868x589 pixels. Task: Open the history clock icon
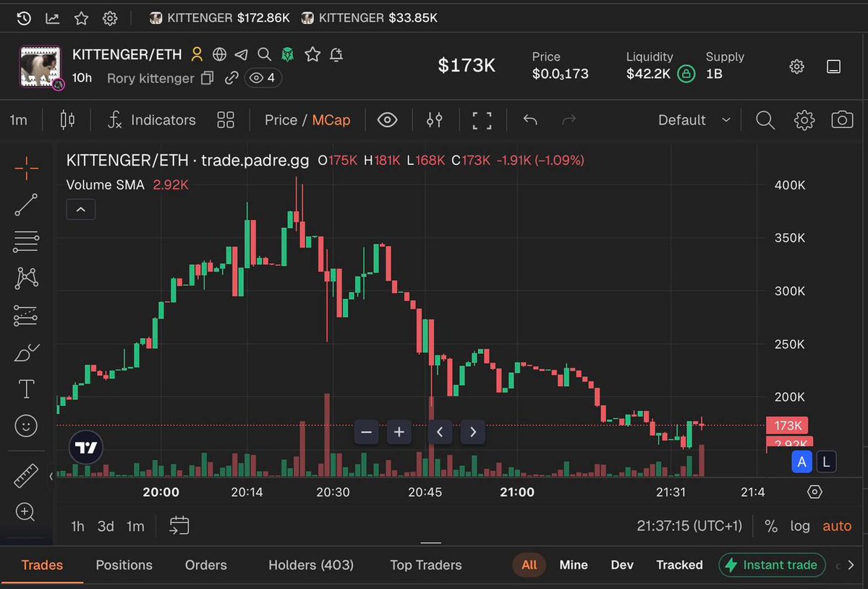pyautogui.click(x=23, y=18)
